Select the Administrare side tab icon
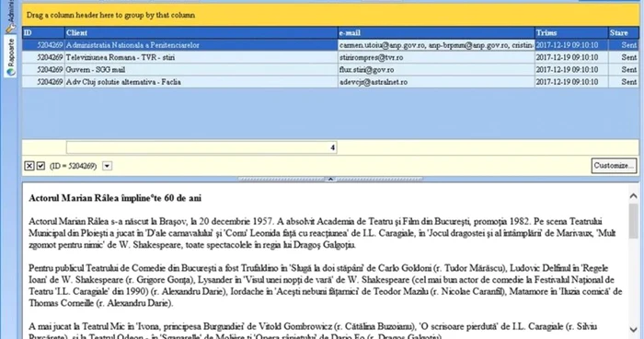The width and height of the screenshot is (644, 339). pyautogui.click(x=11, y=29)
